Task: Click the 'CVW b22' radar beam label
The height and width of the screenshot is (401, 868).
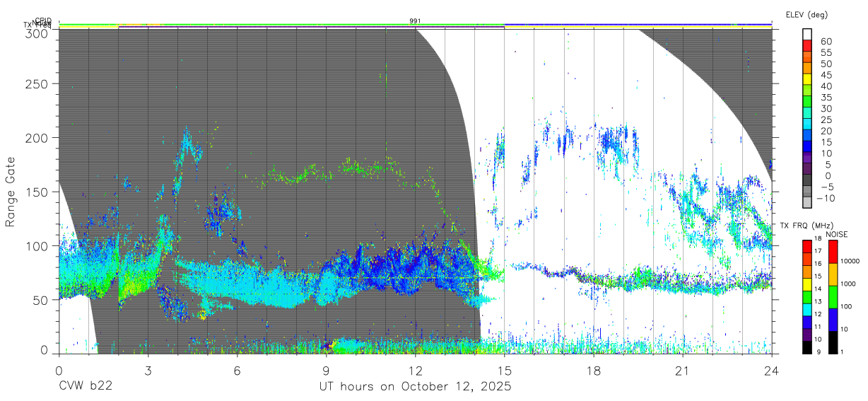Action: click(x=86, y=387)
